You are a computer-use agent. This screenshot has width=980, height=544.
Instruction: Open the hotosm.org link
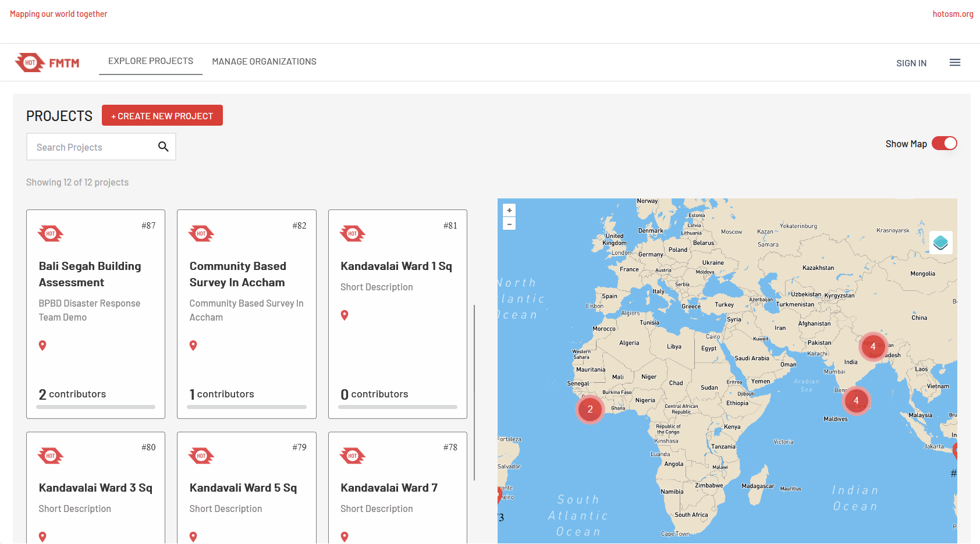click(x=953, y=13)
